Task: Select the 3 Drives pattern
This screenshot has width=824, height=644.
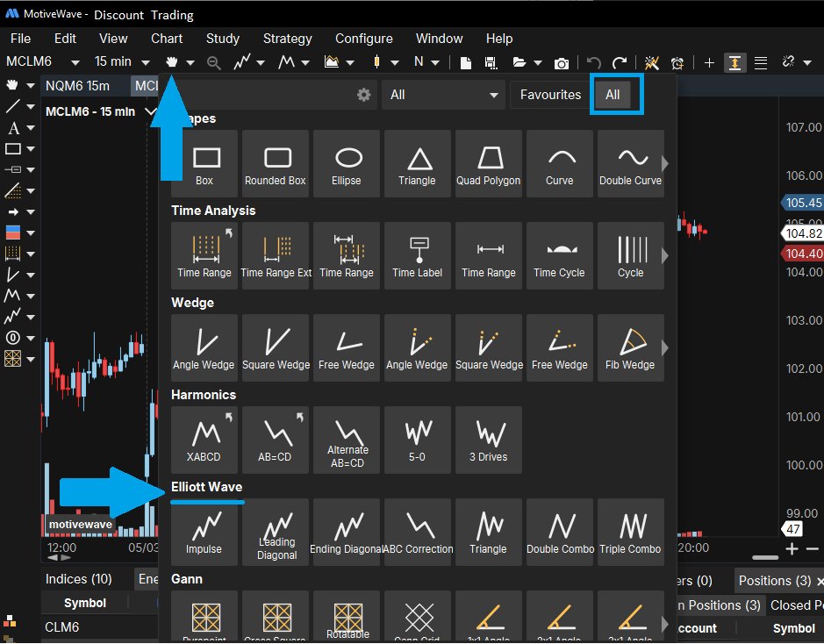Action: tap(488, 440)
